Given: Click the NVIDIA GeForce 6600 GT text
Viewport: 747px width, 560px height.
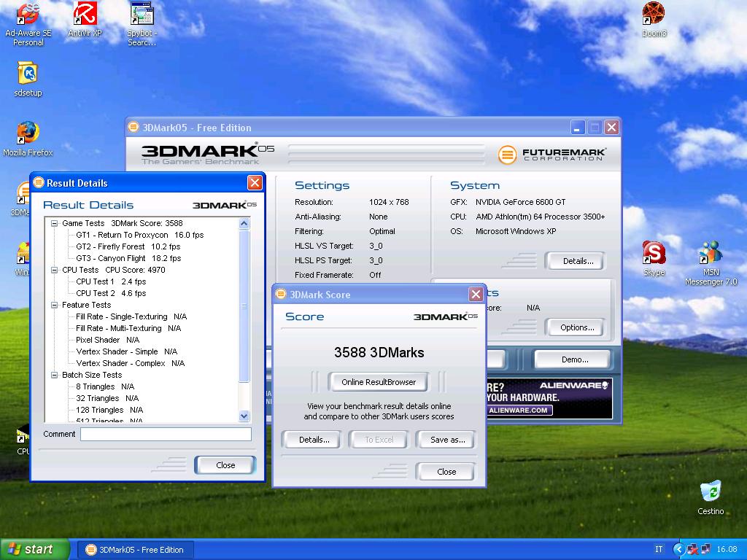Looking at the screenshot, I should point(520,202).
